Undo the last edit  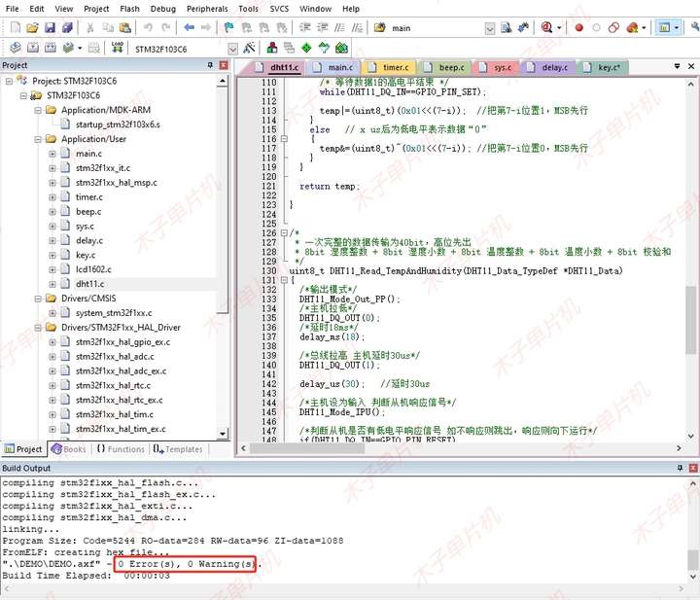pyautogui.click(x=148, y=27)
